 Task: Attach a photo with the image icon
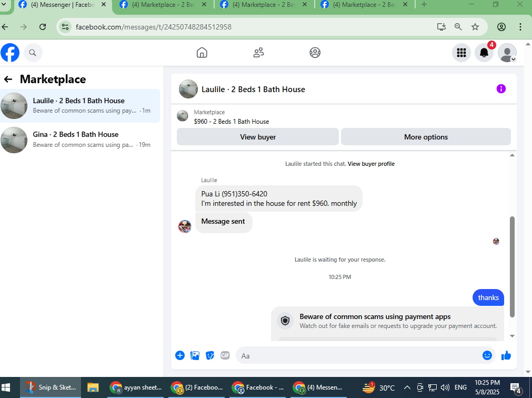click(195, 355)
